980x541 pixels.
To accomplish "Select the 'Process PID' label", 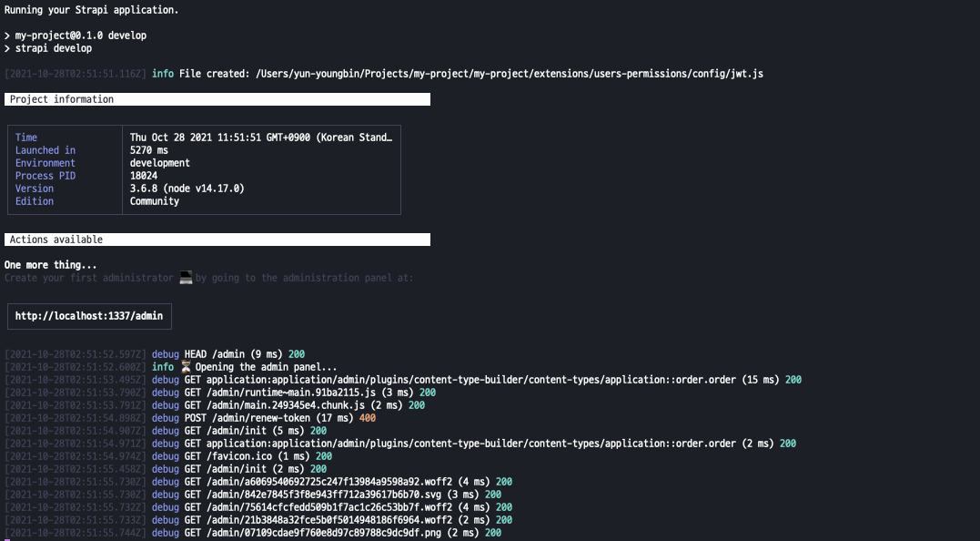I will [x=45, y=176].
